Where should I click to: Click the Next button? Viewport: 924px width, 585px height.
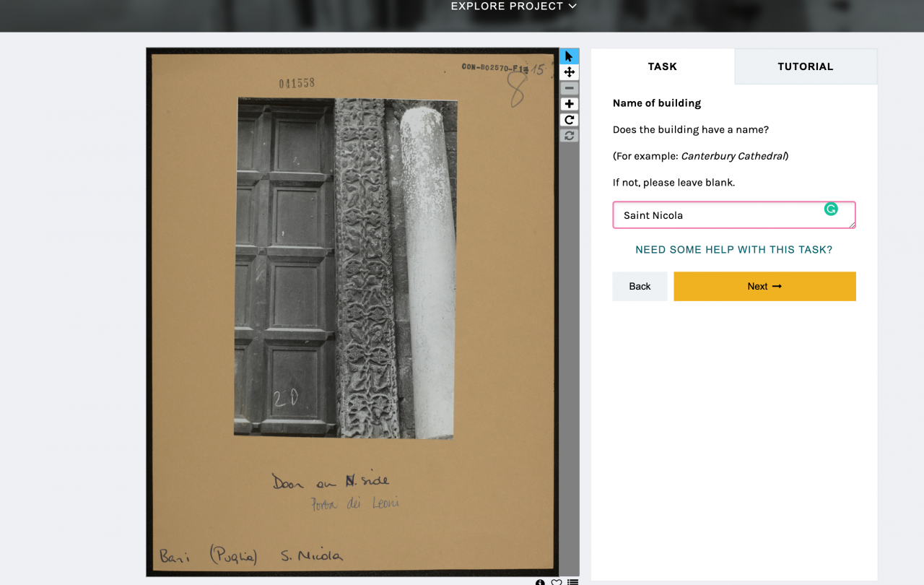[764, 286]
